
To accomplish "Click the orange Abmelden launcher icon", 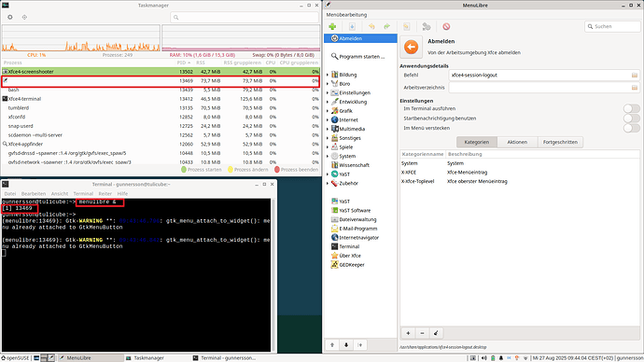I will click(x=411, y=47).
